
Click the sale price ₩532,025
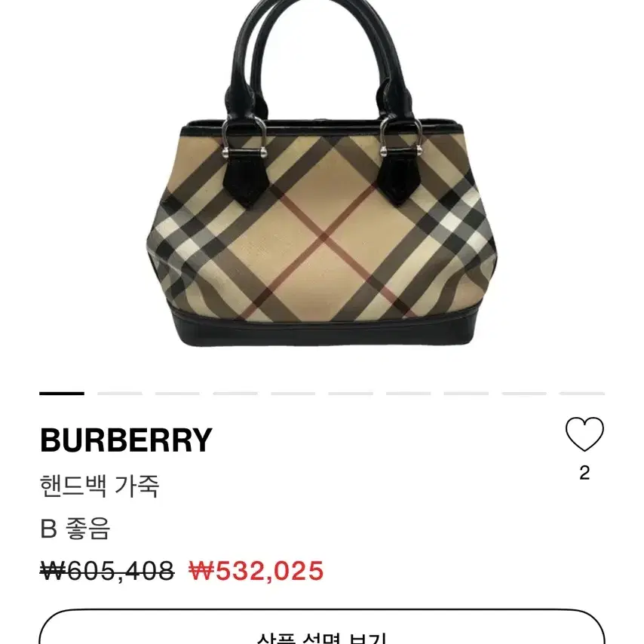coord(256,571)
